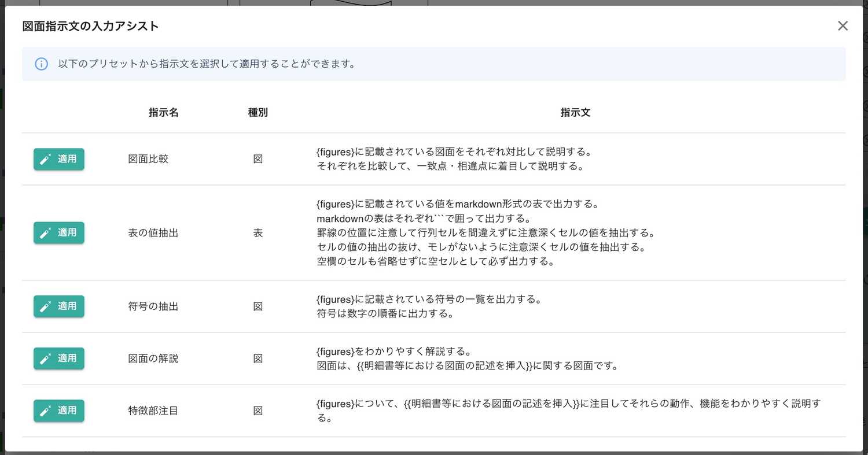868x455 pixels.
Task: Select the 指示文 column header
Action: coord(575,112)
